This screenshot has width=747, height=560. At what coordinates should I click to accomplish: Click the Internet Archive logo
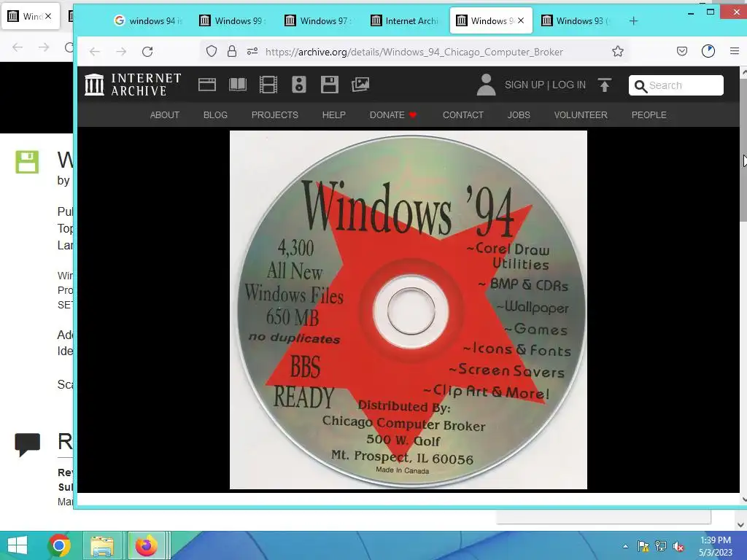click(133, 85)
